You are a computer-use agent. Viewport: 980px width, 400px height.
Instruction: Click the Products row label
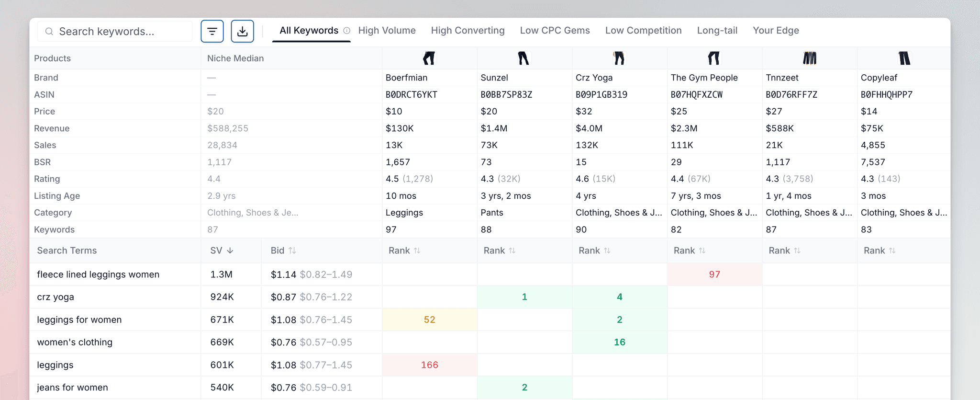click(52, 58)
